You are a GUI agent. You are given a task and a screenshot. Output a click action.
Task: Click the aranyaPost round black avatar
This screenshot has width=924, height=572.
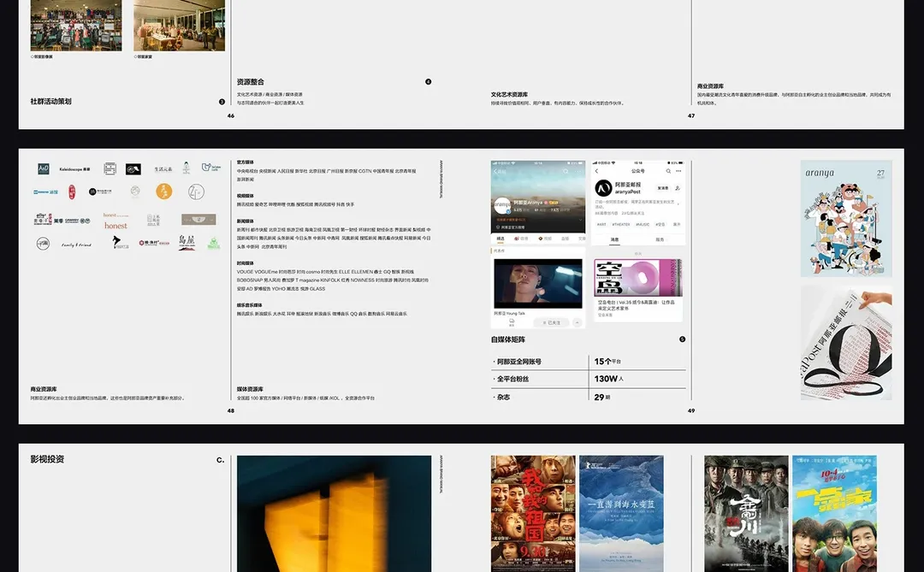pyautogui.click(x=603, y=188)
